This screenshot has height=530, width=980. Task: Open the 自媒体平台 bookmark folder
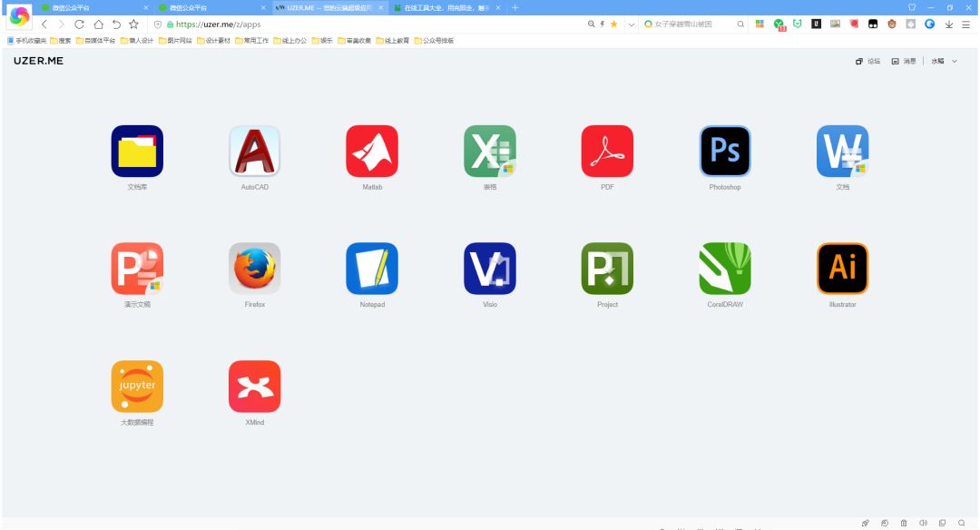tap(95, 41)
